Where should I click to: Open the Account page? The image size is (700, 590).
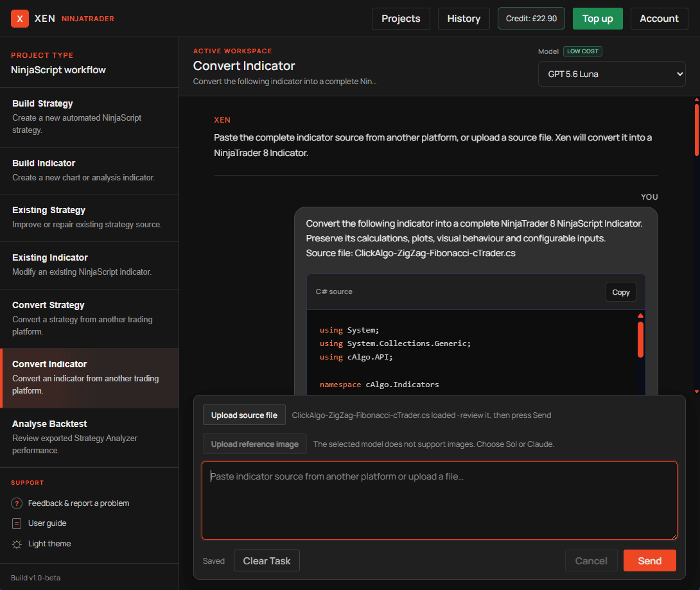pos(659,19)
